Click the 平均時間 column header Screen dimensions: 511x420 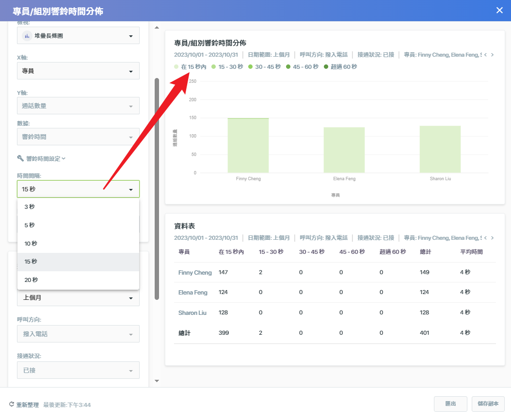tap(471, 252)
